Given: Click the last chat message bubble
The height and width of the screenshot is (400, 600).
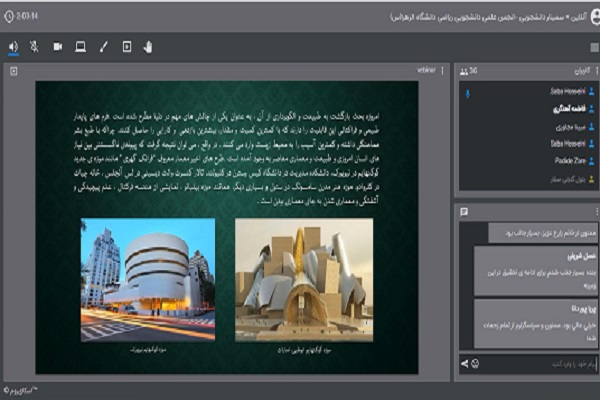Looking at the screenshot, I should pyautogui.click(x=536, y=323).
